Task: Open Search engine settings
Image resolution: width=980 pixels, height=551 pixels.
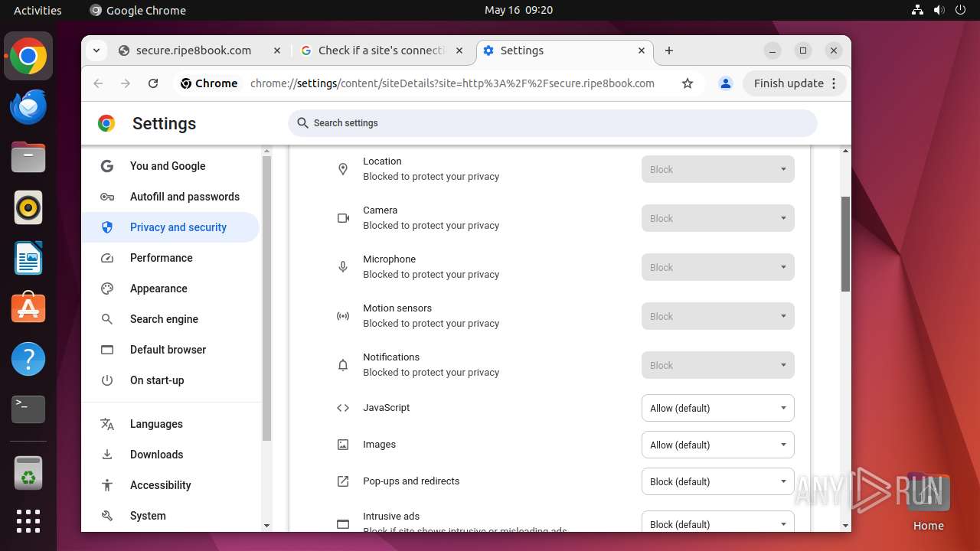Action: pyautogui.click(x=171, y=319)
